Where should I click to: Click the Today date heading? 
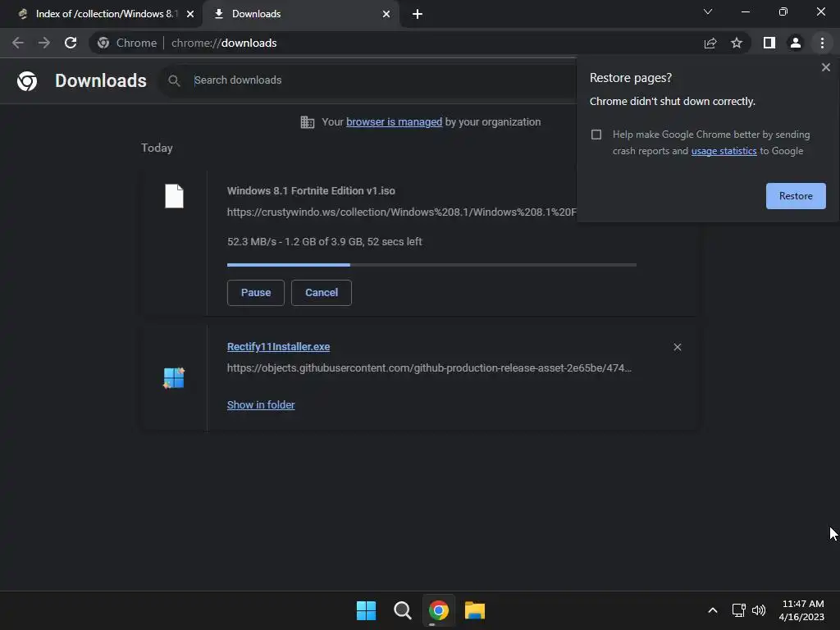pos(157,148)
